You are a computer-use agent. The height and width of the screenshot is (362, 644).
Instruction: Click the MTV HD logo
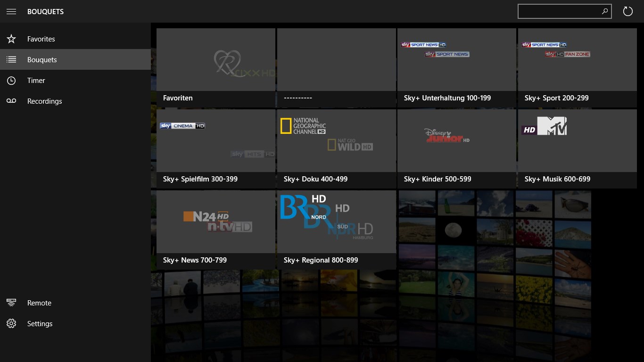coord(544,126)
